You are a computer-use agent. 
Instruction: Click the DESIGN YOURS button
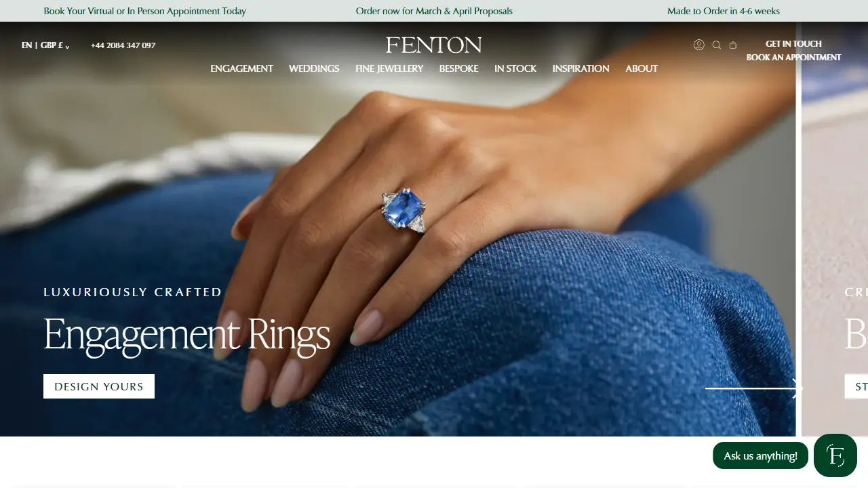(99, 386)
